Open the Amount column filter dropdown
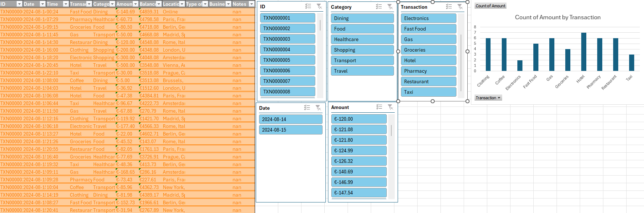 135,4
